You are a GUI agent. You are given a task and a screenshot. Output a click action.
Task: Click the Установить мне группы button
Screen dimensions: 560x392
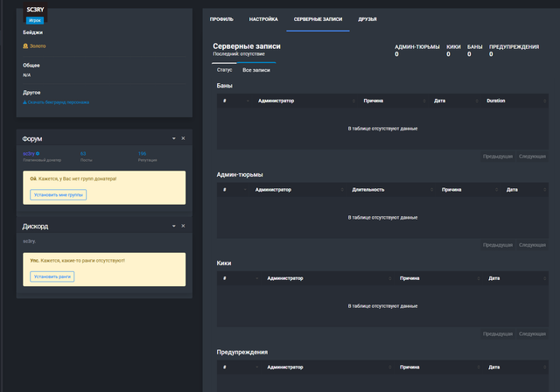59,195
